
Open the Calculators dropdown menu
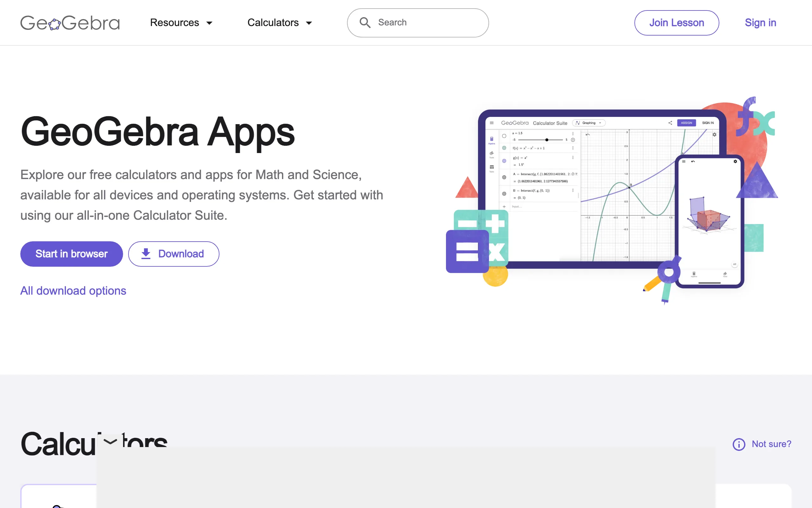280,23
